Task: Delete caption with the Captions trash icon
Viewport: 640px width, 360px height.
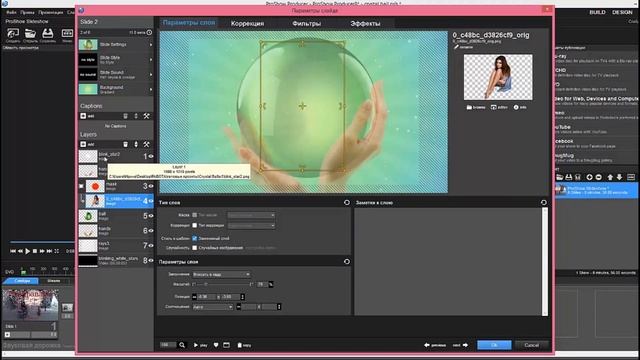Action: click(x=125, y=116)
